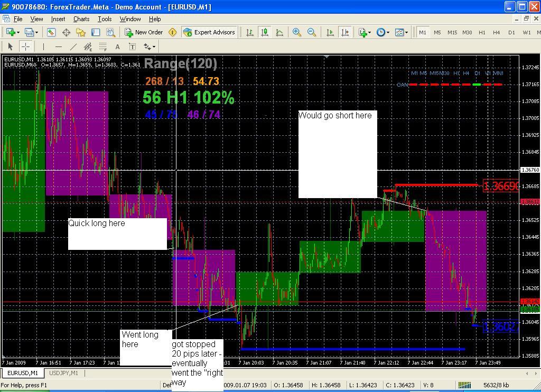Click the New Order button
This screenshot has width=541, height=392.
(x=144, y=32)
